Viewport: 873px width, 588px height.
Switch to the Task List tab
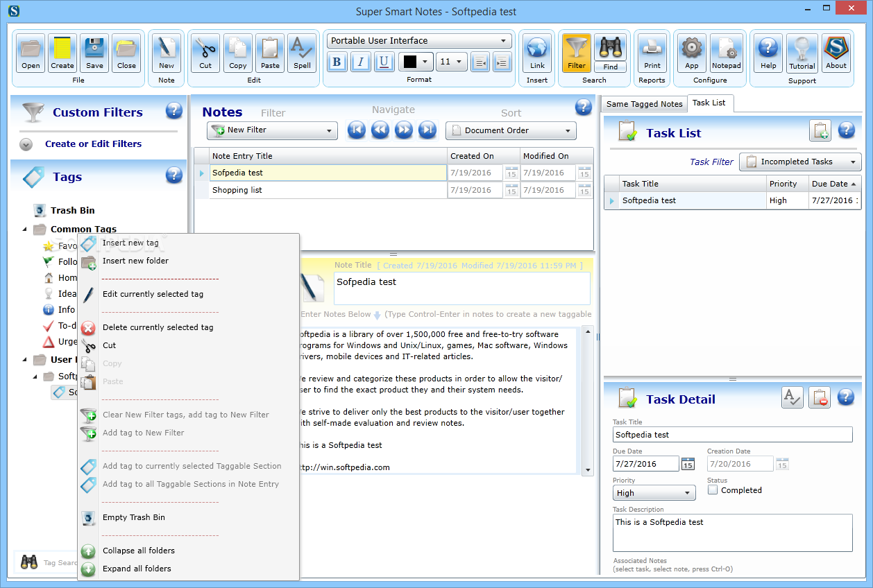pyautogui.click(x=709, y=103)
